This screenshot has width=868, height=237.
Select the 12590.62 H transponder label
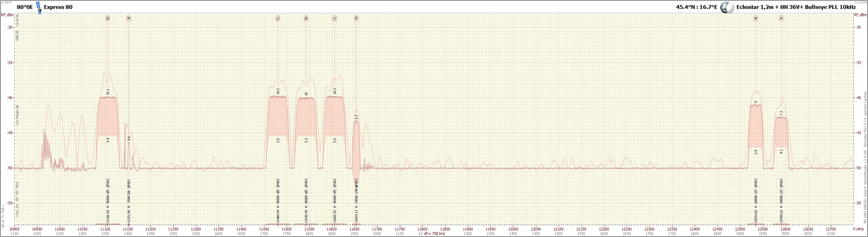(781, 214)
